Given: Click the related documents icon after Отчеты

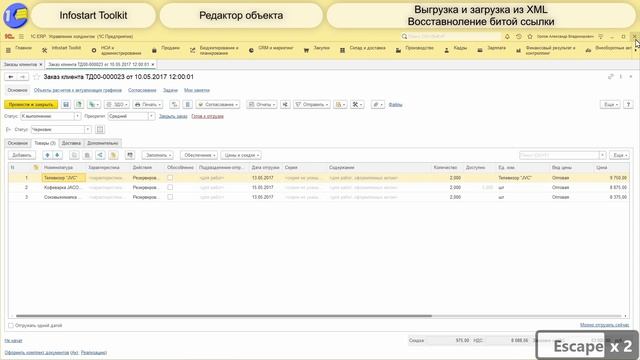Looking at the screenshot, I should (x=285, y=104).
